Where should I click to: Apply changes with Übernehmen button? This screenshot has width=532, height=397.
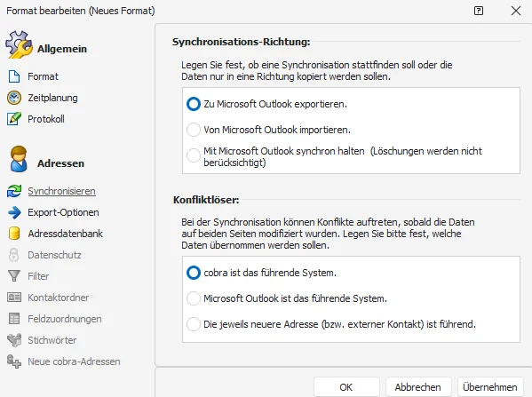[490, 387]
